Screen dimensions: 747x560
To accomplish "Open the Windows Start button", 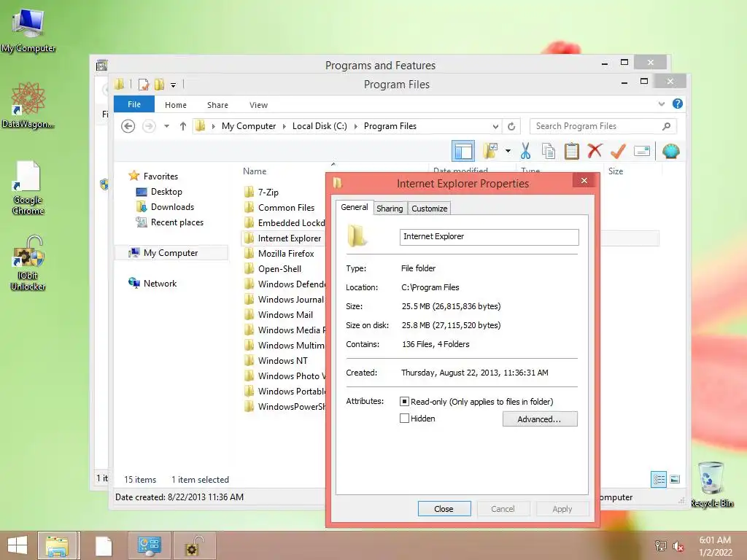I will click(x=18, y=545).
